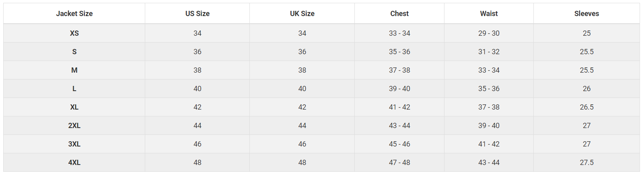Select the 3XL jacket size row label
This screenshot has height=175, width=644.
[74, 144]
